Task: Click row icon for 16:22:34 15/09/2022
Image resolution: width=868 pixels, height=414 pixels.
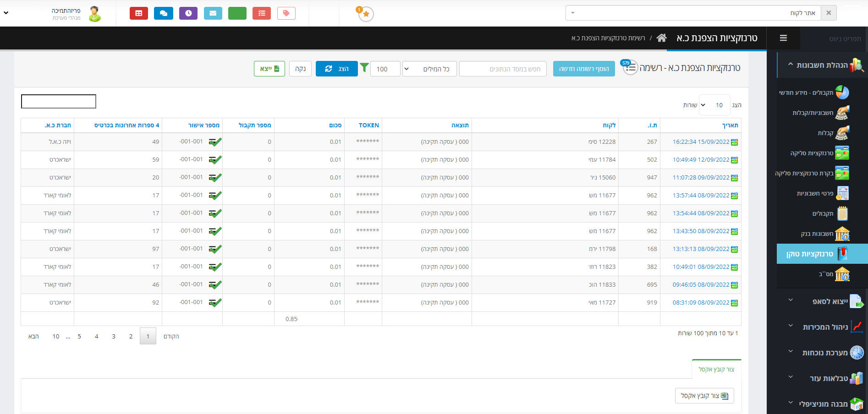Action: click(734, 142)
